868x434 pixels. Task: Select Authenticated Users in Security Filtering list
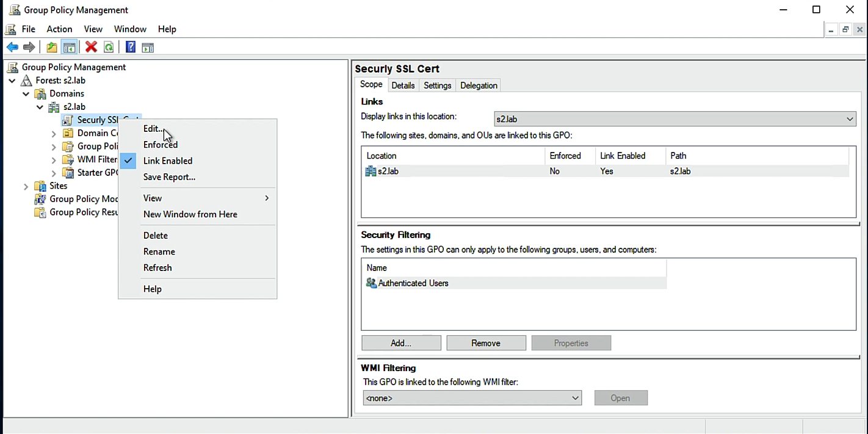click(413, 283)
